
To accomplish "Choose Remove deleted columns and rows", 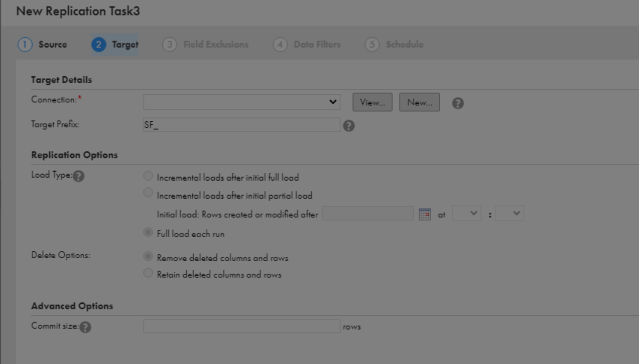I will point(148,256).
